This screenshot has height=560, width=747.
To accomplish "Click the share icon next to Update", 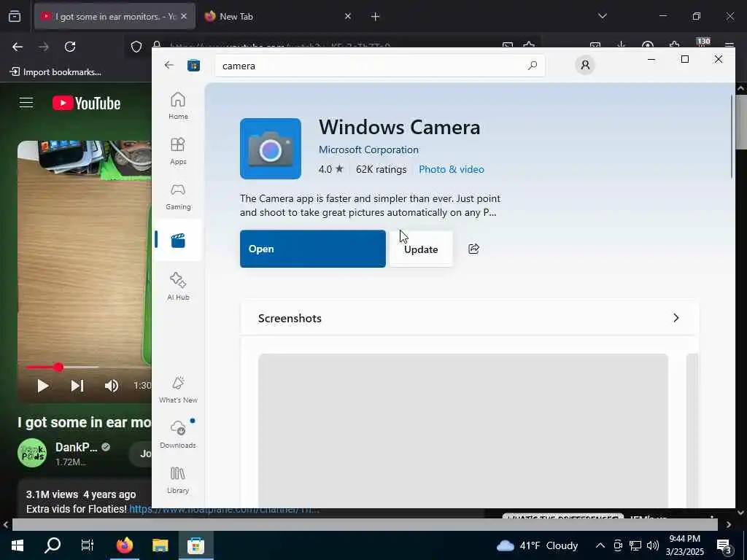I will click(473, 249).
